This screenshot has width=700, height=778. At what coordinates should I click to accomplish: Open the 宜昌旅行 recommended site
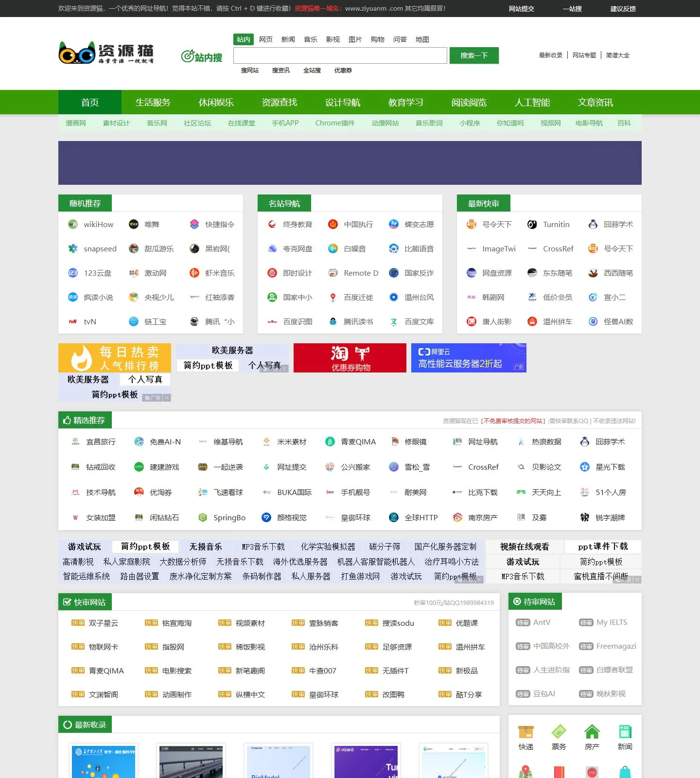(x=101, y=442)
